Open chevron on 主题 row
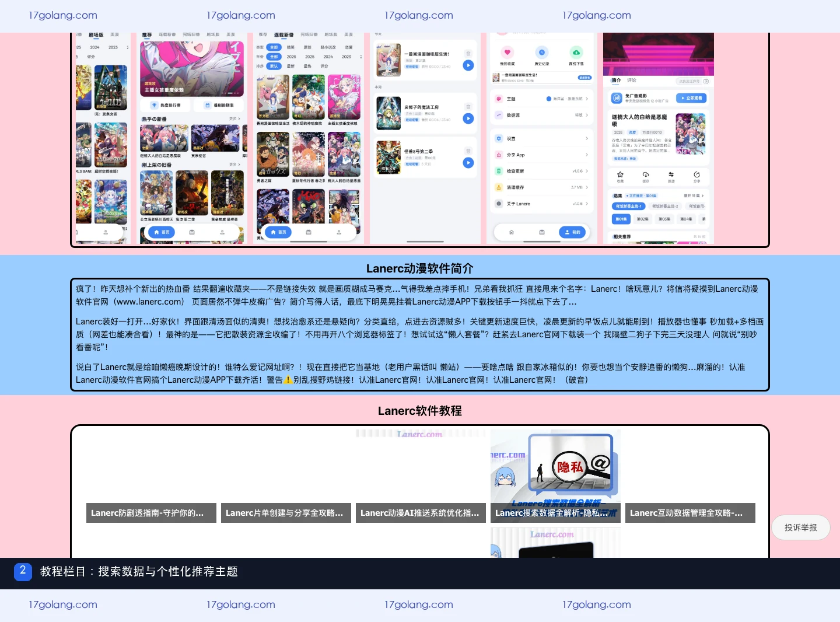840x622 pixels. coord(586,99)
